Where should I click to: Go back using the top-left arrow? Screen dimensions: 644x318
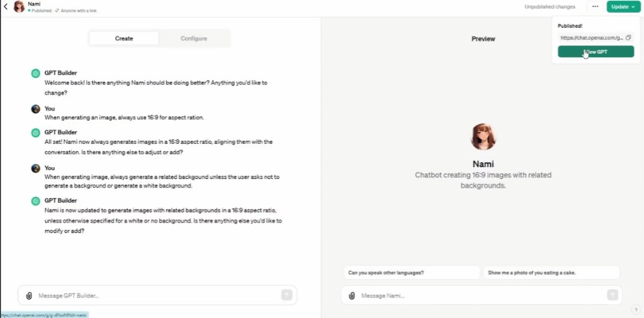coord(5,7)
